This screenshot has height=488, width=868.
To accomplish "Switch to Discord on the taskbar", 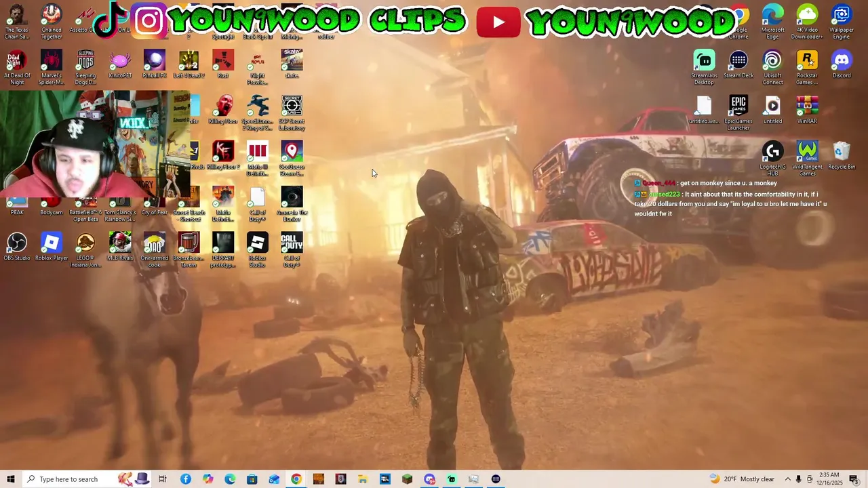I will [x=429, y=479].
